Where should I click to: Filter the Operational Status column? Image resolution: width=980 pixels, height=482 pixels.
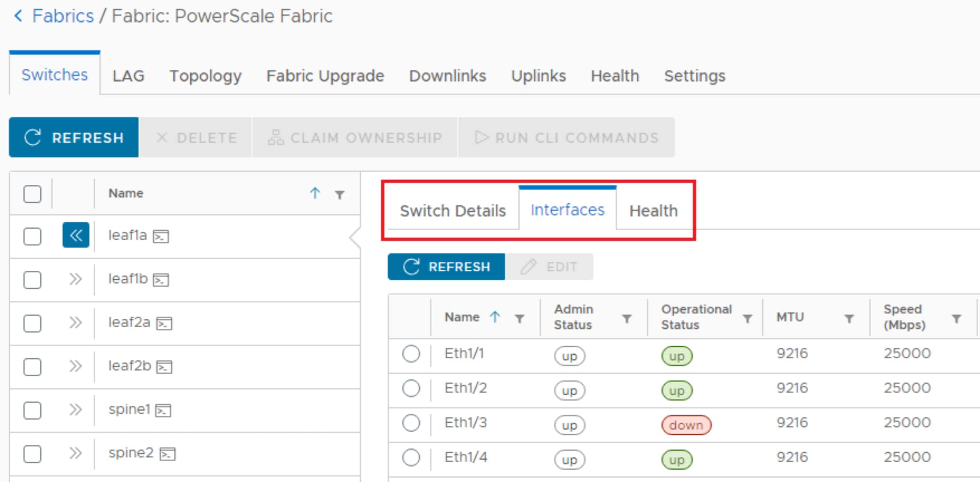747,319
